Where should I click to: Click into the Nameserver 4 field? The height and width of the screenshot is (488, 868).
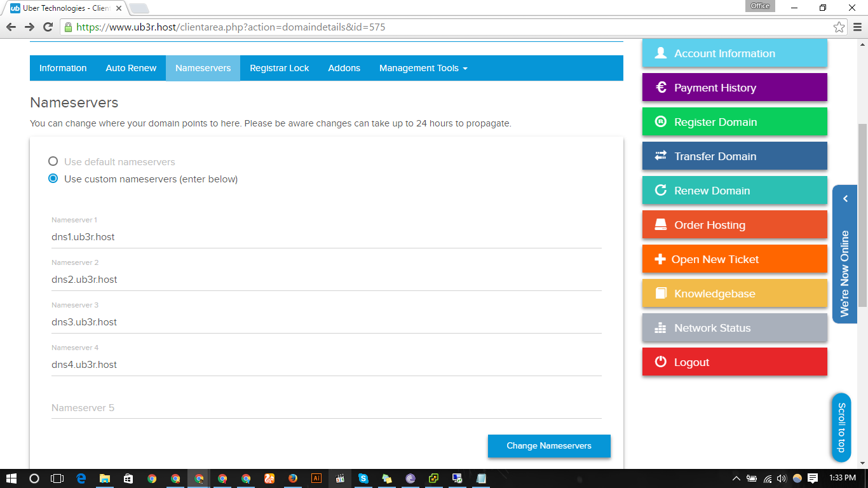click(x=327, y=365)
